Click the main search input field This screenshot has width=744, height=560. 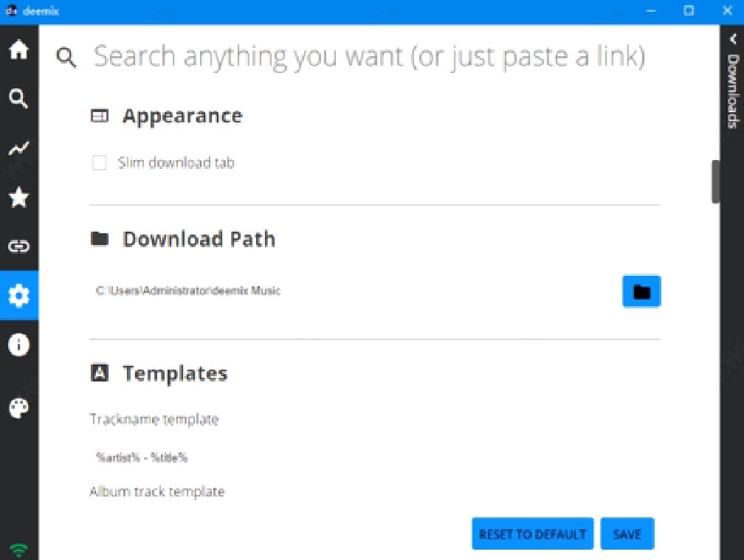tap(369, 57)
